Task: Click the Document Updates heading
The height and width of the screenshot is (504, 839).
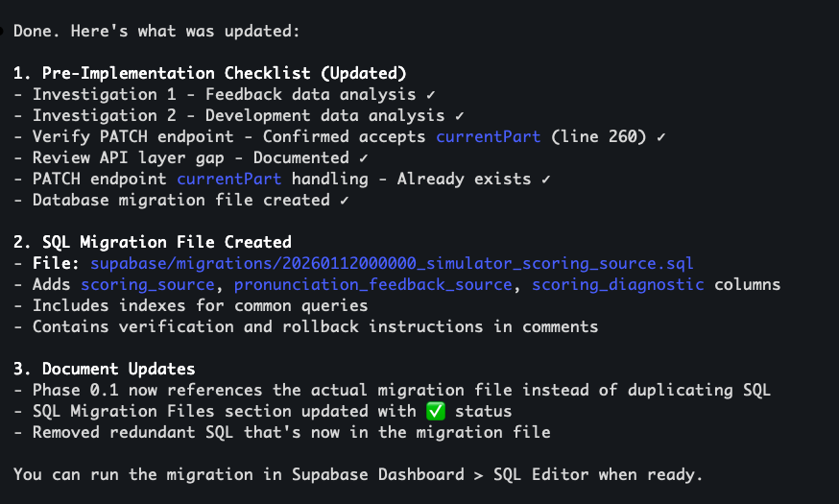Action: pos(113,369)
